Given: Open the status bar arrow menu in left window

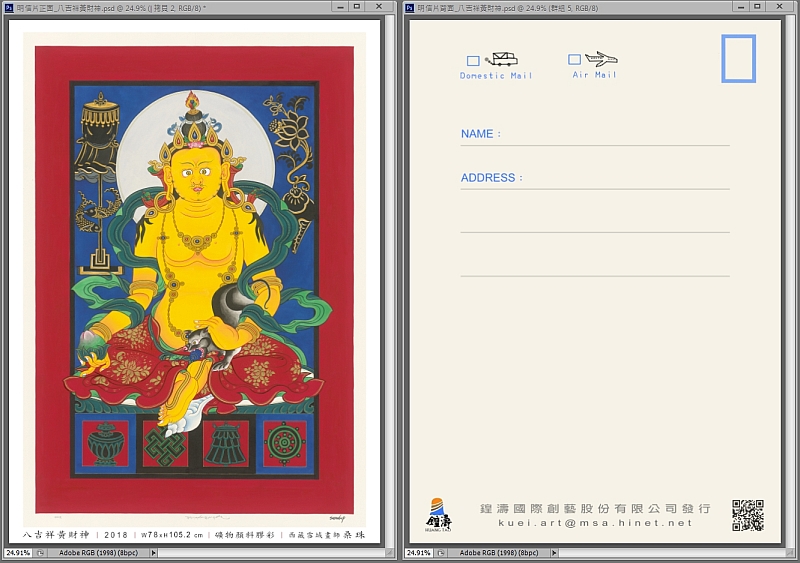Looking at the screenshot, I should click(x=154, y=553).
